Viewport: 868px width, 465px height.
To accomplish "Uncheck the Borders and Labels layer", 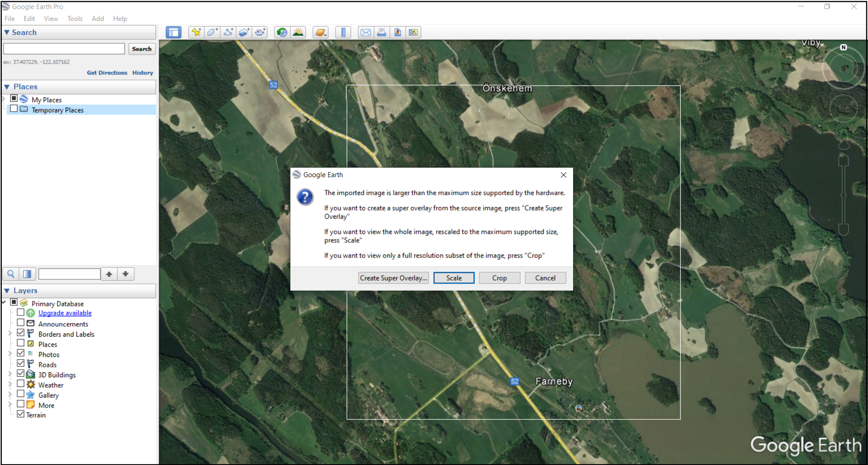I will click(x=21, y=333).
